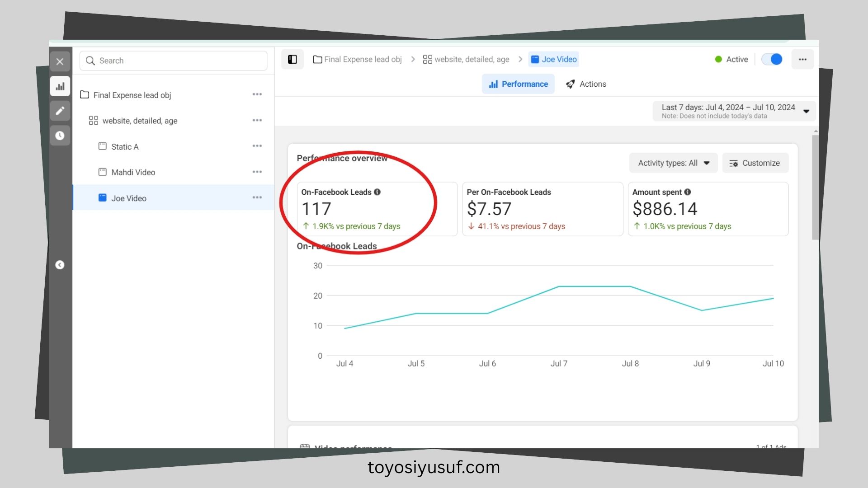This screenshot has height=488, width=868.
Task: Select the On-Facebook Leads metric card
Action: pyautogui.click(x=377, y=209)
